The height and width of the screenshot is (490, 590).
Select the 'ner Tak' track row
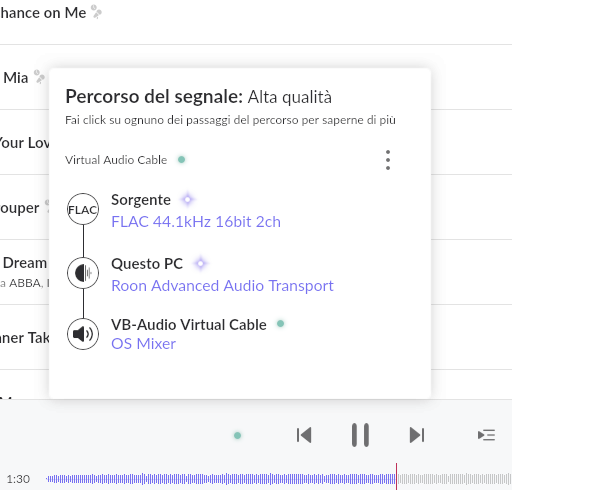click(x=24, y=338)
